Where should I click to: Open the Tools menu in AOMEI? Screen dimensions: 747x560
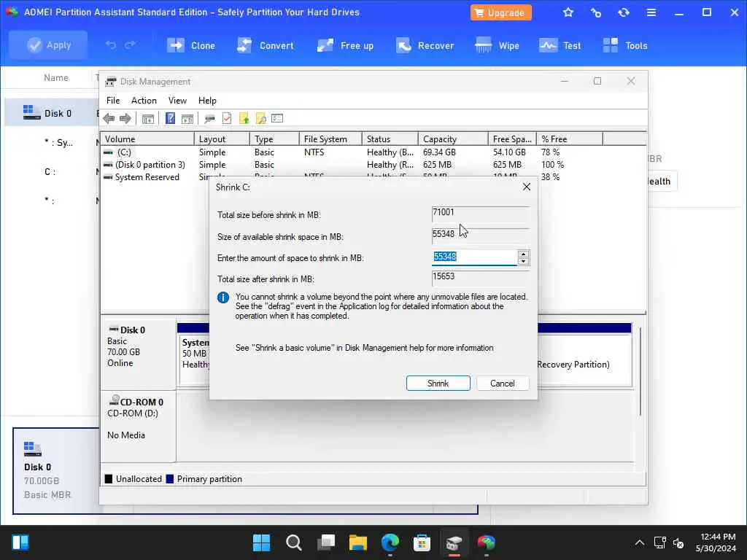(624, 46)
